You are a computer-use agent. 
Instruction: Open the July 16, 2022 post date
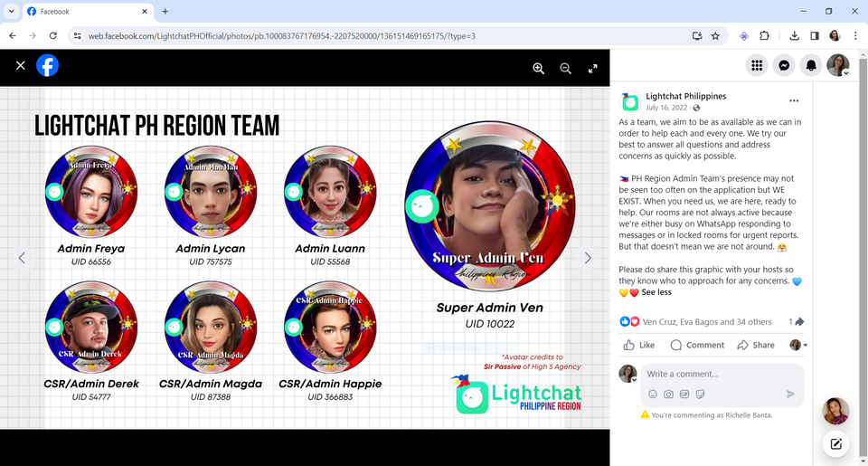pyautogui.click(x=666, y=108)
